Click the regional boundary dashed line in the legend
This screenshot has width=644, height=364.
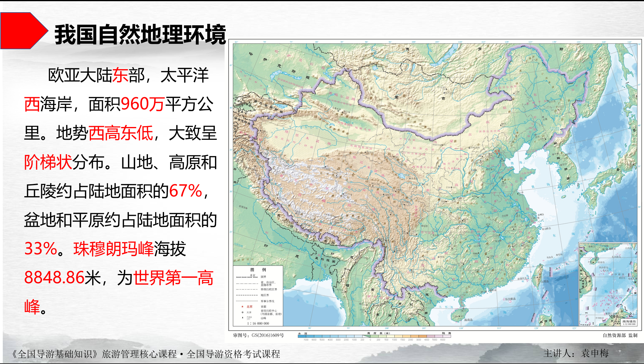(247, 295)
